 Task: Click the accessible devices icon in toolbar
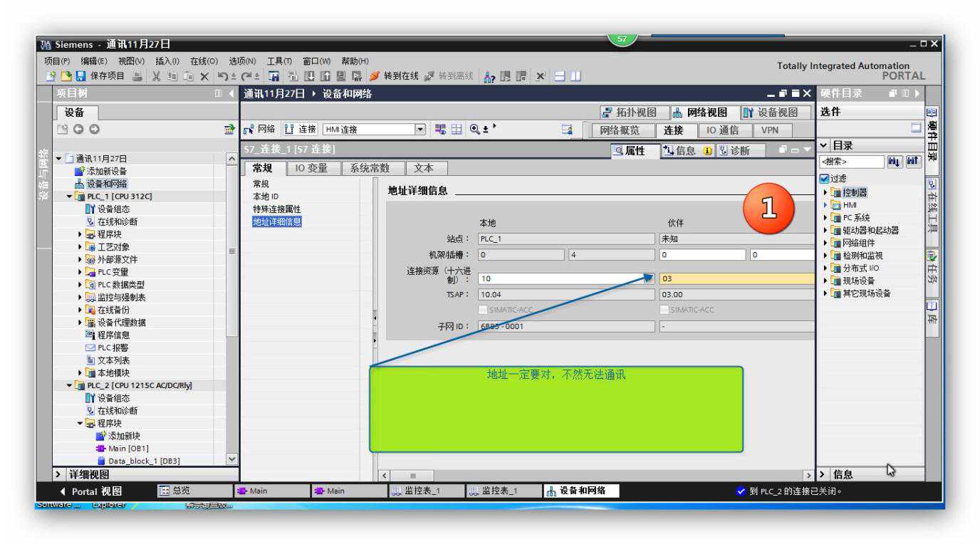(489, 76)
